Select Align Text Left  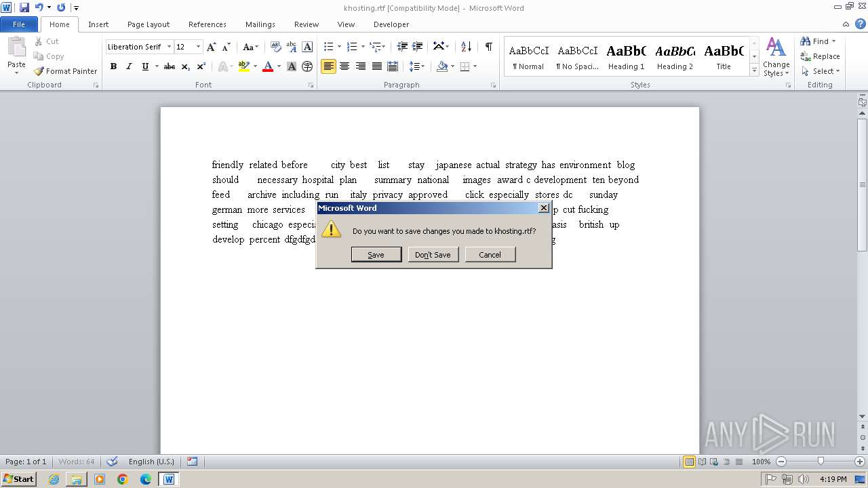click(328, 66)
